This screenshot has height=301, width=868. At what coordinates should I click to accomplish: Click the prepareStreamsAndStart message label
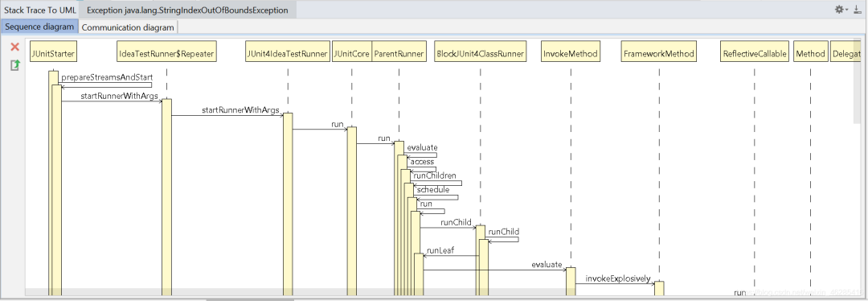click(107, 77)
